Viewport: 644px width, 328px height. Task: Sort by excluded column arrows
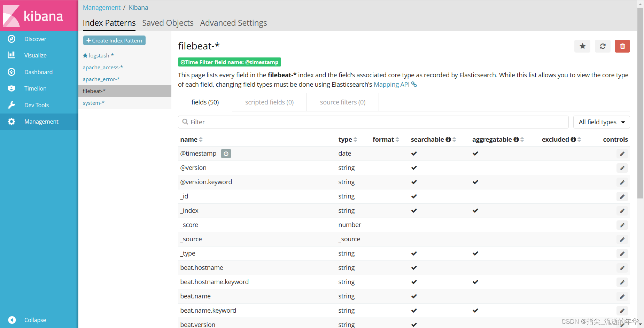[x=579, y=139]
